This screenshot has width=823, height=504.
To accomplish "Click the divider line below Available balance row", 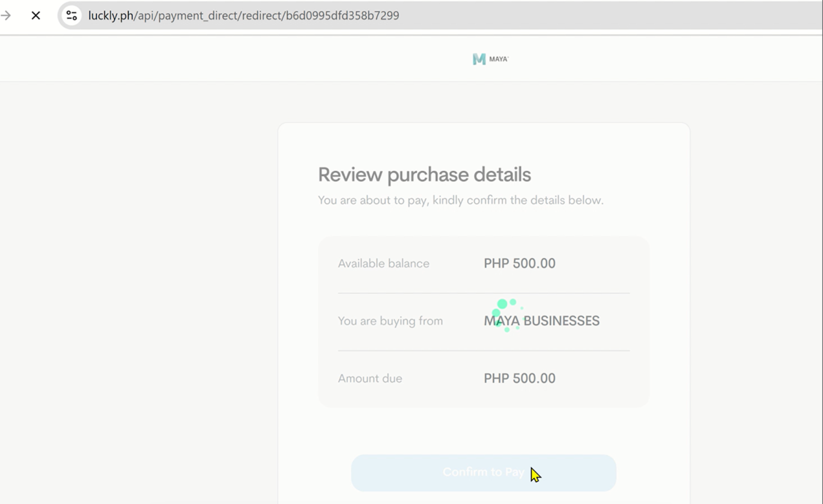I will click(x=484, y=293).
